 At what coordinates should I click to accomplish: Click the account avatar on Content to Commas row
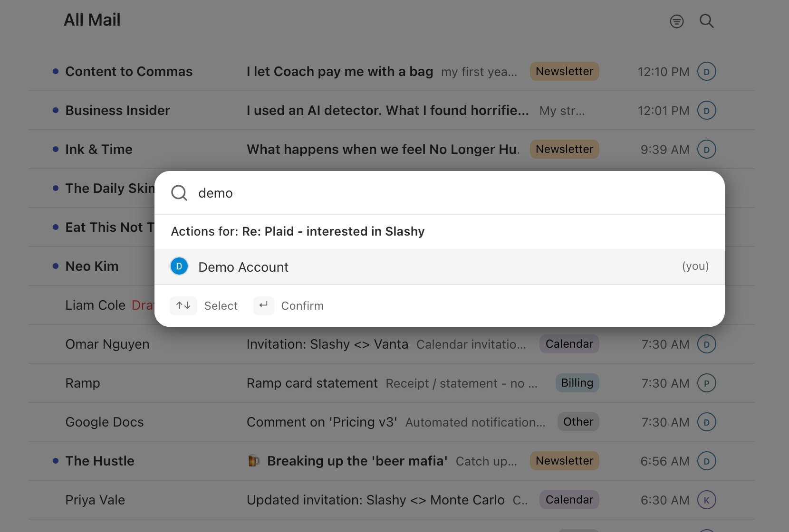coord(706,72)
